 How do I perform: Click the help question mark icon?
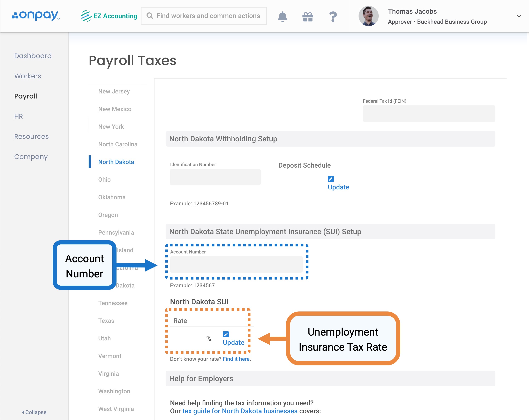[333, 16]
